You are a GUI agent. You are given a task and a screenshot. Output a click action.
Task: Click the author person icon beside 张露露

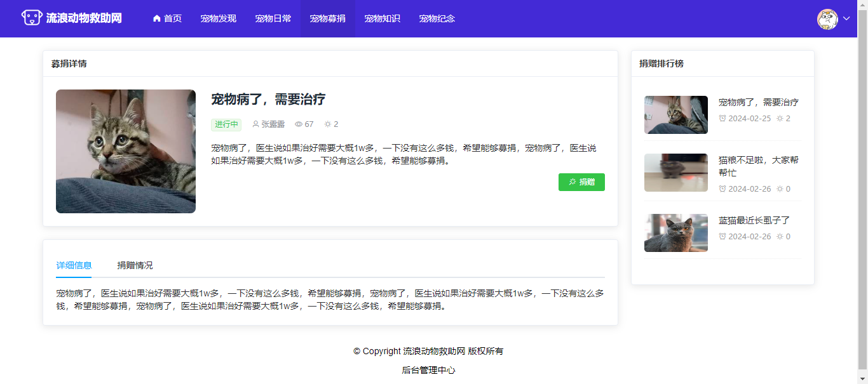click(255, 124)
